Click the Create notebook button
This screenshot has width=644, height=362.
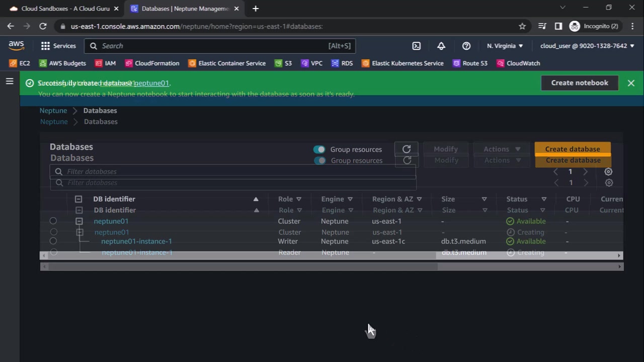click(579, 83)
